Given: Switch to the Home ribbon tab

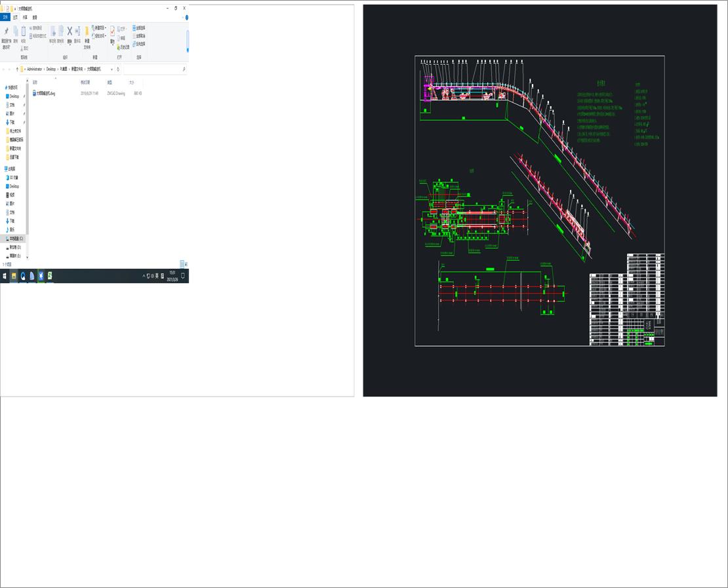Looking at the screenshot, I should pos(15,17).
